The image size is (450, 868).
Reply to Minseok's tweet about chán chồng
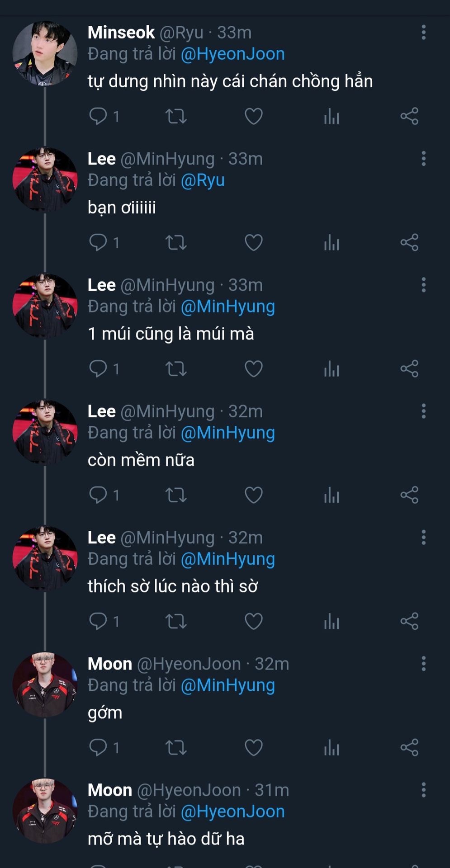[98, 116]
